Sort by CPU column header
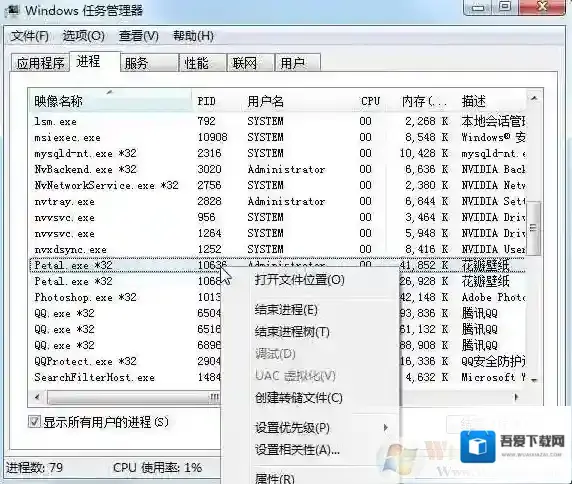This screenshot has height=484, width=572. (371, 101)
